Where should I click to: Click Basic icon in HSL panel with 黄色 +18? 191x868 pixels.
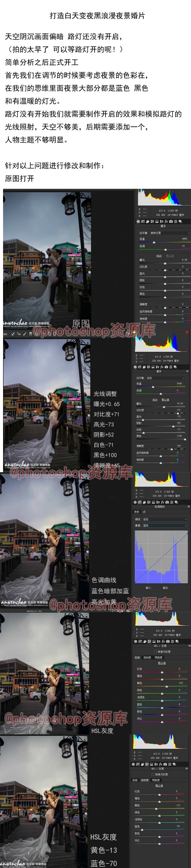coord(135,641)
